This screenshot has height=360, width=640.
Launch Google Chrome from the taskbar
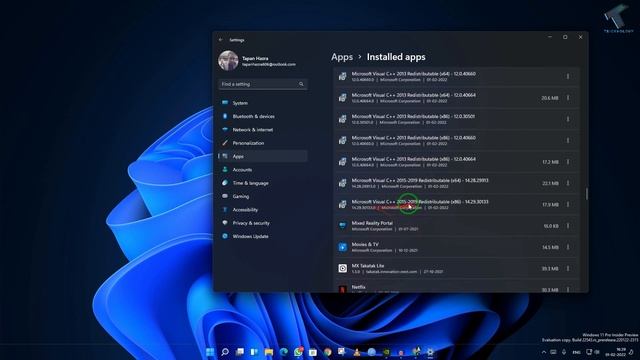[328, 352]
